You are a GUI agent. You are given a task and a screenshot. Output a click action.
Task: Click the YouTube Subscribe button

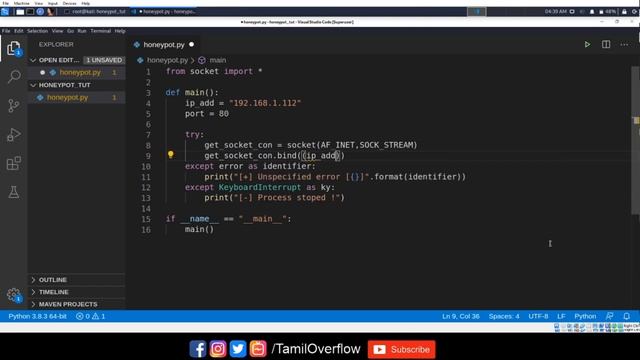coord(402,349)
